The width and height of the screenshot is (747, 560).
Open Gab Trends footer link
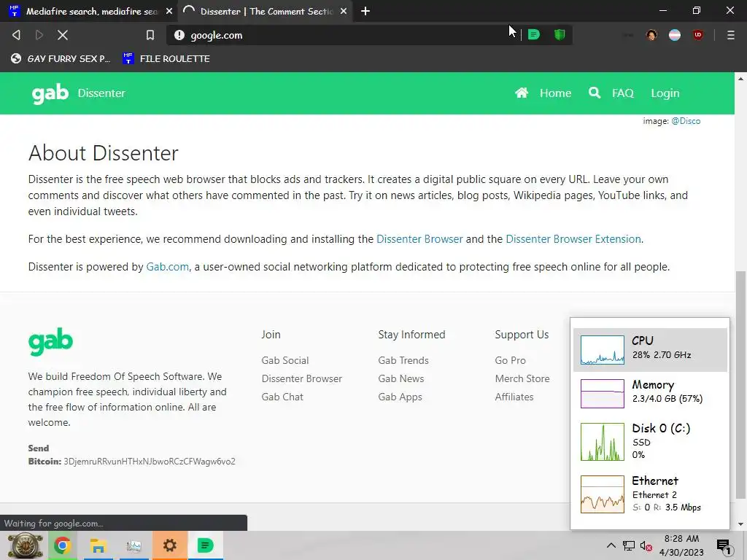point(403,360)
